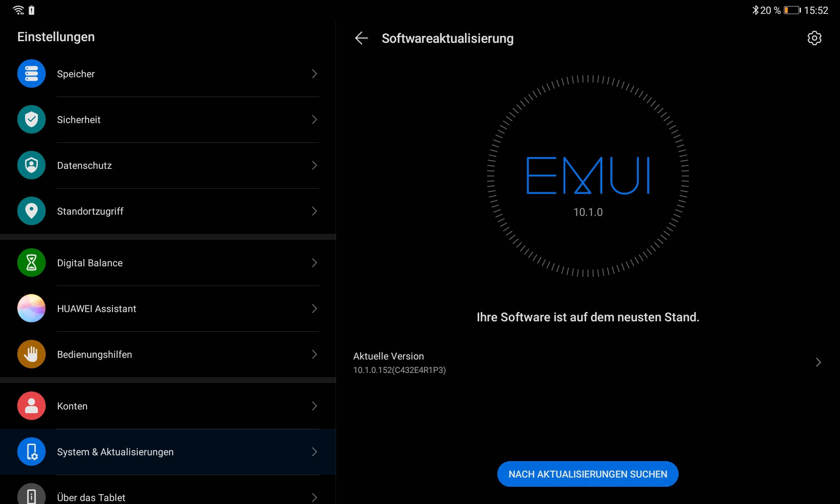Open update settings gear icon
The image size is (840, 504).
(x=814, y=38)
